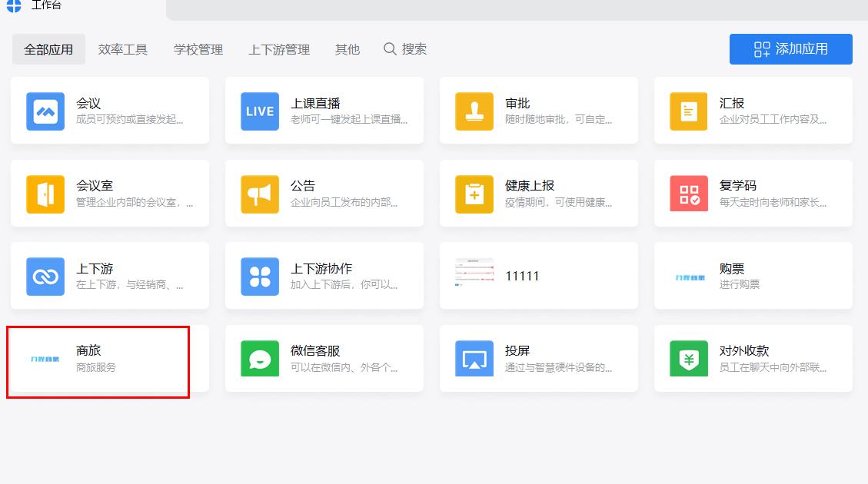The image size is (868, 484).
Task: Click description starting 疫情期间
Action: point(559,203)
